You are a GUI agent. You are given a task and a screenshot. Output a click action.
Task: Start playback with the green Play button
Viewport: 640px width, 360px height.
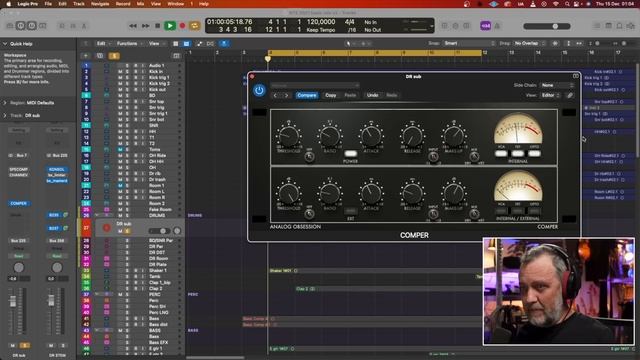(x=170, y=26)
